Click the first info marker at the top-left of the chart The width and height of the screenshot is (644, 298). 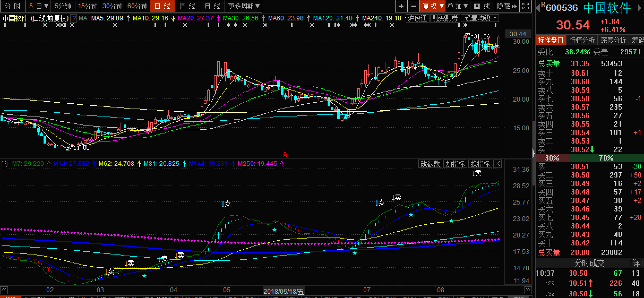point(5,25)
